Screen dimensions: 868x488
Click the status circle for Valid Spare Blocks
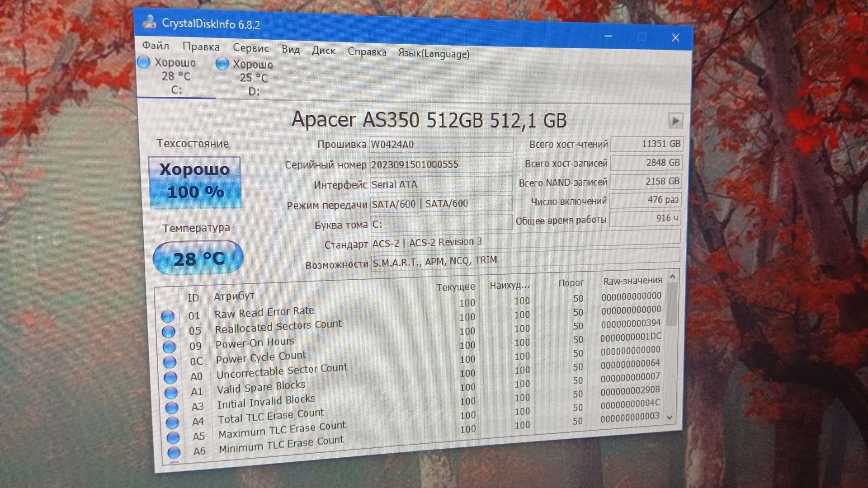tap(171, 392)
